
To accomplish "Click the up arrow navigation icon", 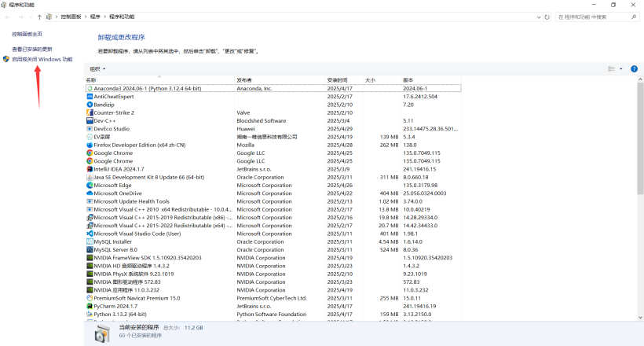I will click(x=39, y=17).
